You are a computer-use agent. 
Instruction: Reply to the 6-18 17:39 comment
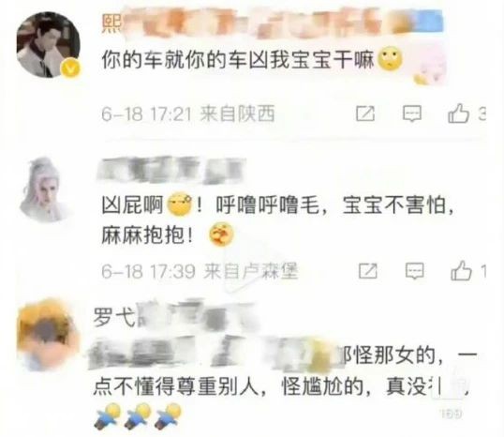click(415, 271)
